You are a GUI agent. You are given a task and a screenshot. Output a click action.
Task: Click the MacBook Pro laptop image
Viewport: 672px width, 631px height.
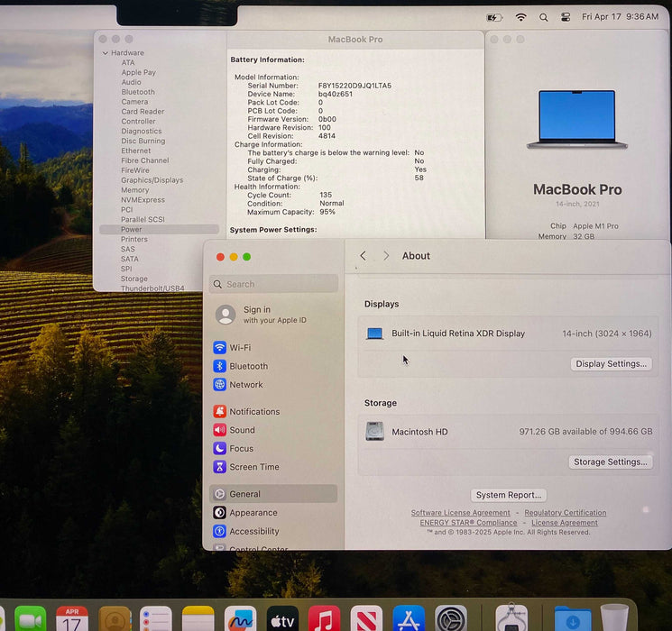pos(577,119)
